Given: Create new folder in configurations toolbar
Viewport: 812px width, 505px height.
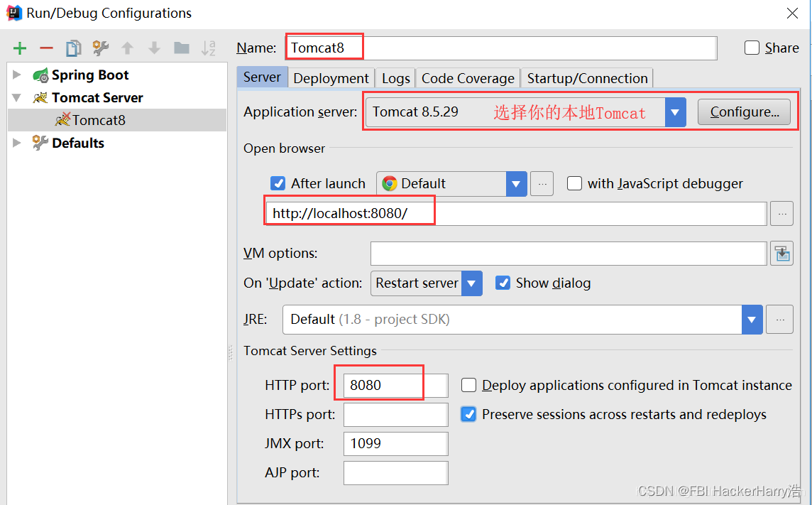Looking at the screenshot, I should point(181,48).
